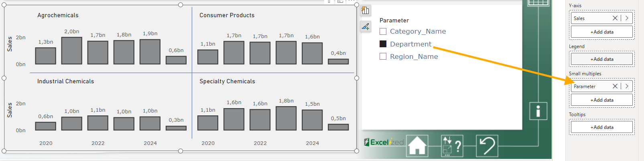Viewport: 644px width, 161px height.
Task: Click the Specialty Chemicals 0,5bn bar
Action: pyautogui.click(x=338, y=127)
